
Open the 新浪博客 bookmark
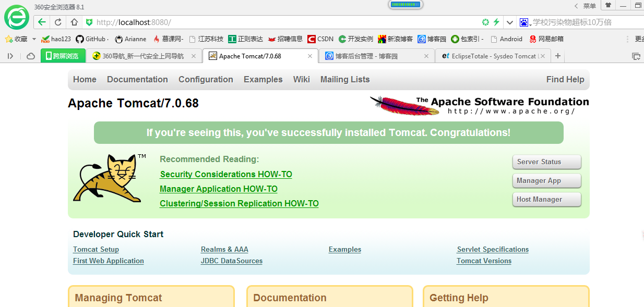(395, 39)
